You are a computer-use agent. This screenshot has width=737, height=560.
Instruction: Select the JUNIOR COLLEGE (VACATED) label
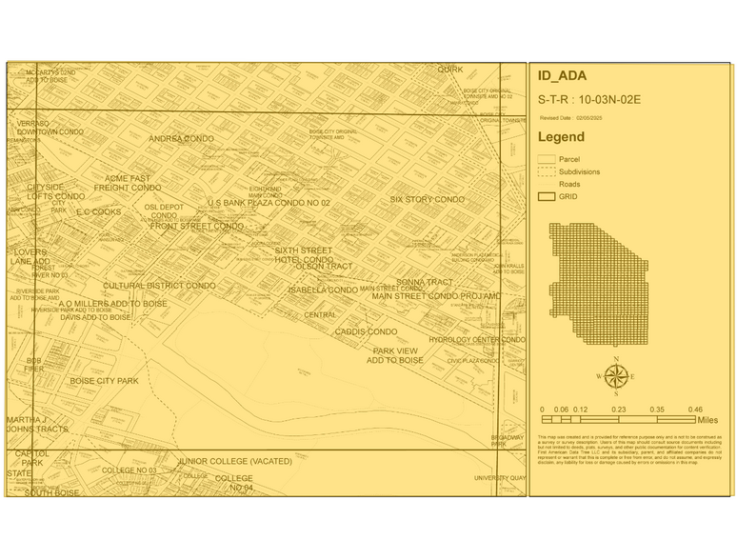click(x=234, y=461)
